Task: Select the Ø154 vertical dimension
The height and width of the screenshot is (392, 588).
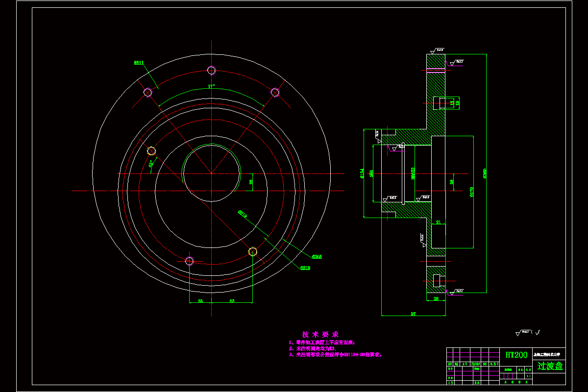Action: [x=362, y=173]
